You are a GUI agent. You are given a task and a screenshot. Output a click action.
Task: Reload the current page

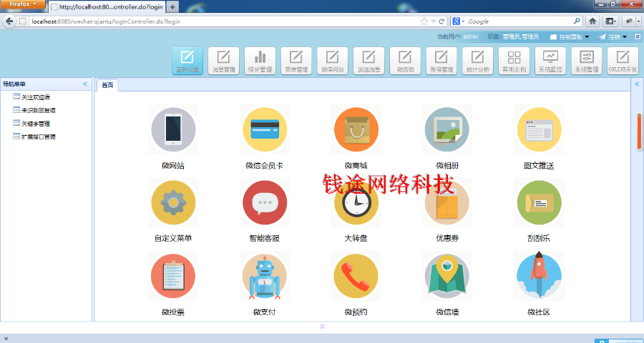[441, 21]
